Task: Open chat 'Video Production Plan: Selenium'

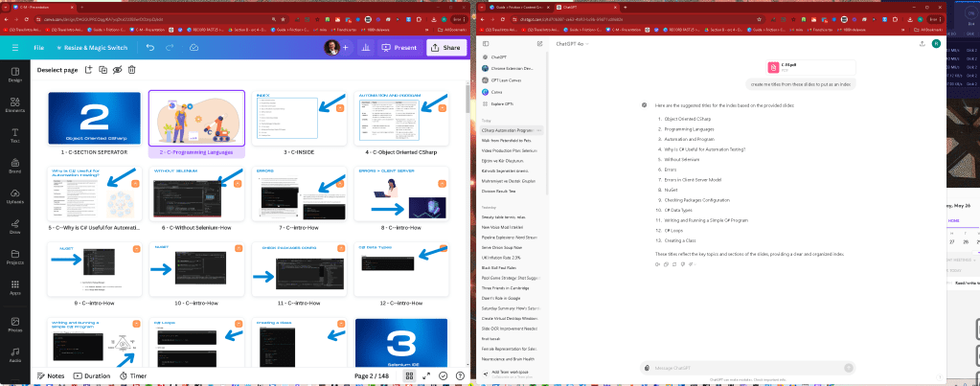Action: [510, 151]
